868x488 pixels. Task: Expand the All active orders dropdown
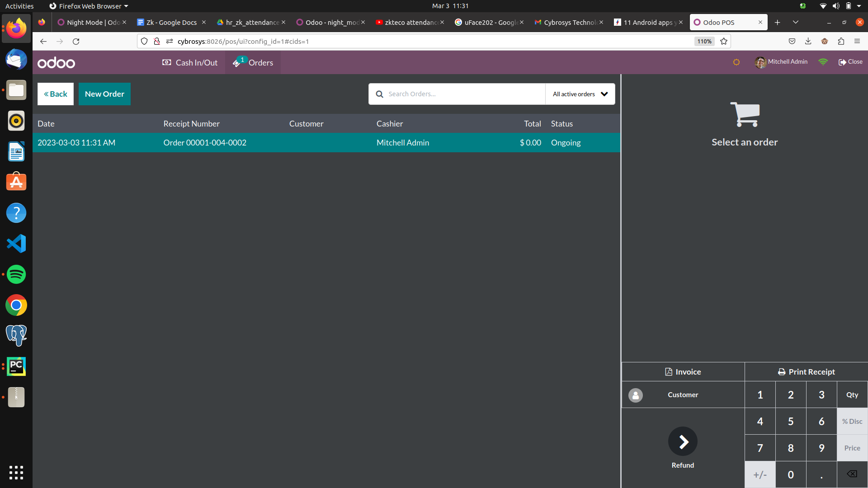(580, 94)
